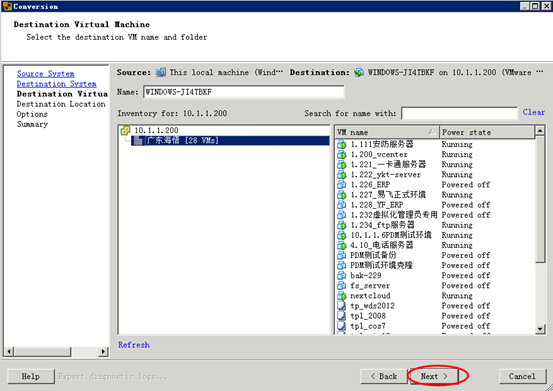Click the Name input field

pos(243,92)
